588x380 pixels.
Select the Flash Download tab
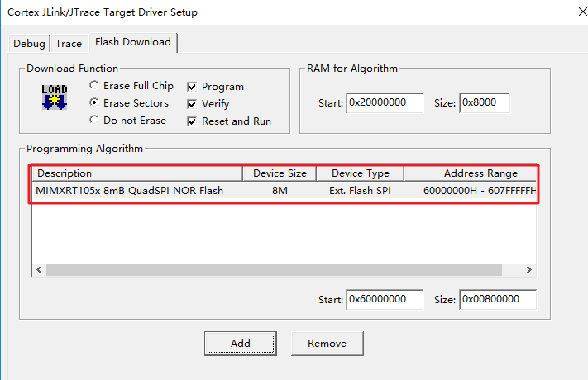132,42
